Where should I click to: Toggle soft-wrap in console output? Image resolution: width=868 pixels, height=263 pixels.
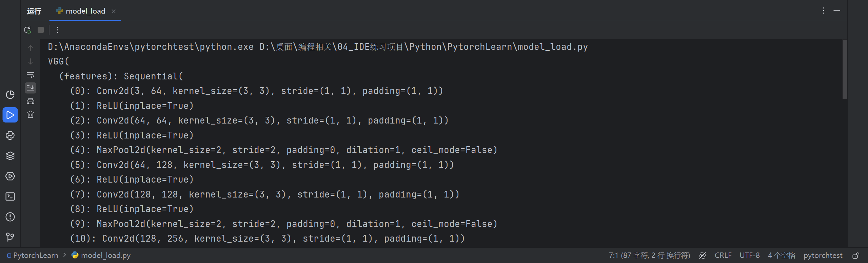[31, 75]
